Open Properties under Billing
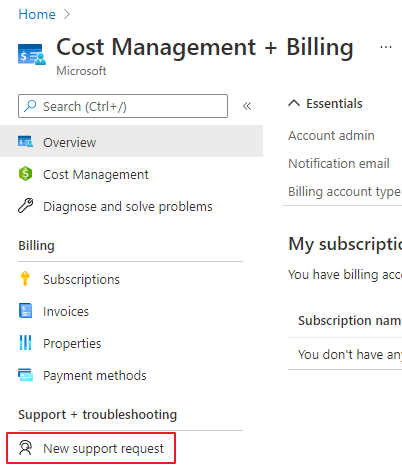The width and height of the screenshot is (402, 471). click(72, 343)
